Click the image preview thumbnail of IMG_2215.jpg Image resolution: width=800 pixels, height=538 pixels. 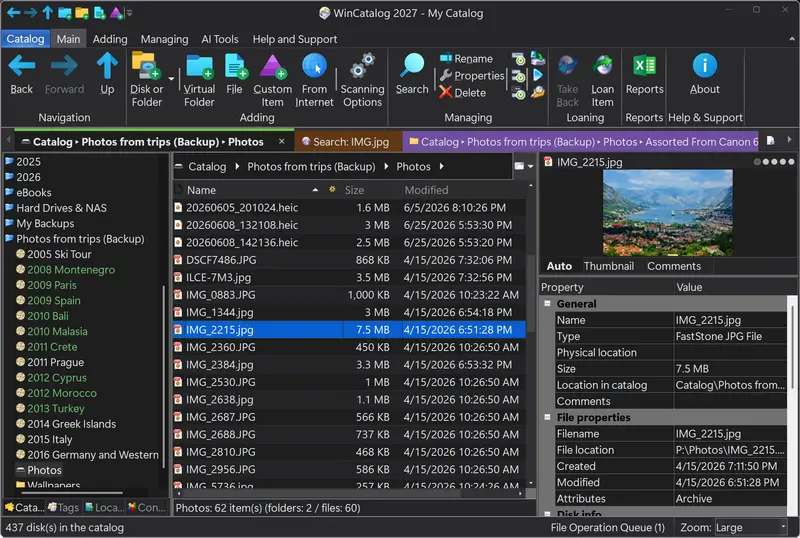click(x=668, y=212)
